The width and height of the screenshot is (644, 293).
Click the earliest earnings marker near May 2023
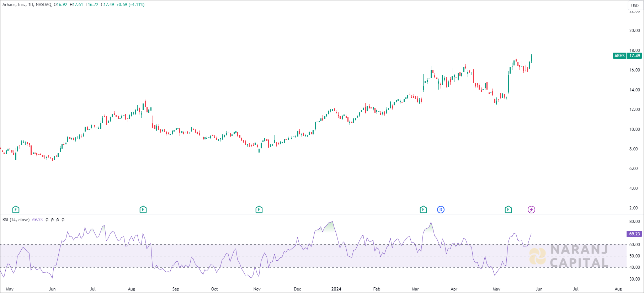(16, 210)
